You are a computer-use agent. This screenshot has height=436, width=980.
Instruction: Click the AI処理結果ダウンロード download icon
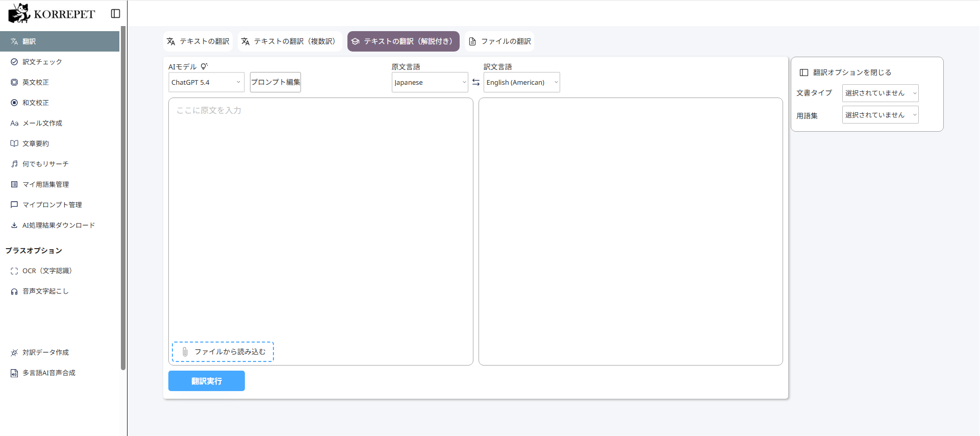(x=14, y=225)
